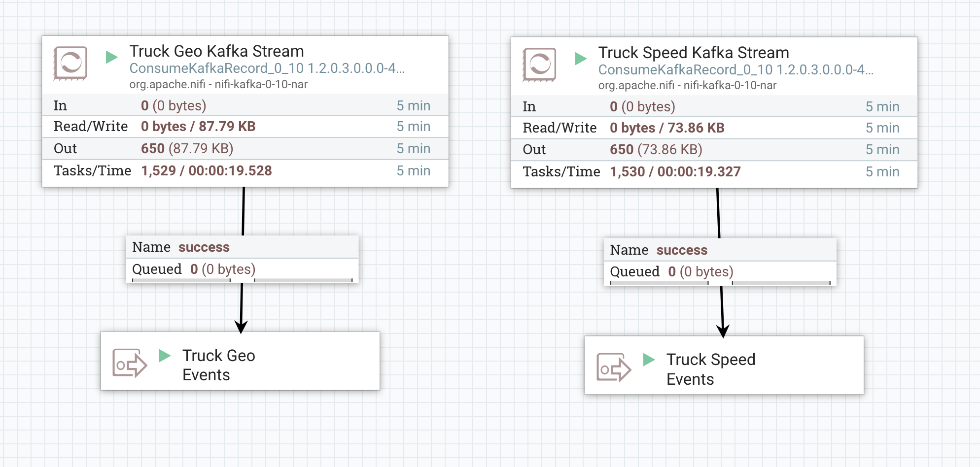Click the Read/Write stat of Truck Geo Kafka Stream
This screenshot has width=980, height=467.
tap(198, 127)
